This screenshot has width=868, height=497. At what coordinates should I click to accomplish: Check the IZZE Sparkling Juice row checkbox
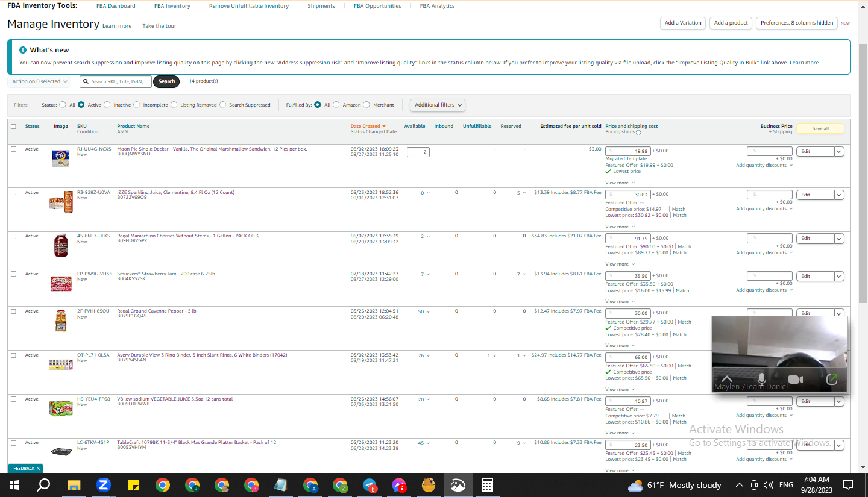13,192
